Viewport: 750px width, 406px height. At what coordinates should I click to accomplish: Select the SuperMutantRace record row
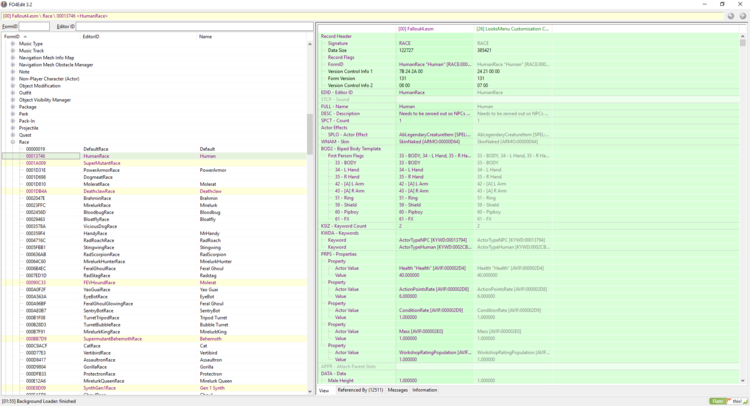(x=154, y=163)
